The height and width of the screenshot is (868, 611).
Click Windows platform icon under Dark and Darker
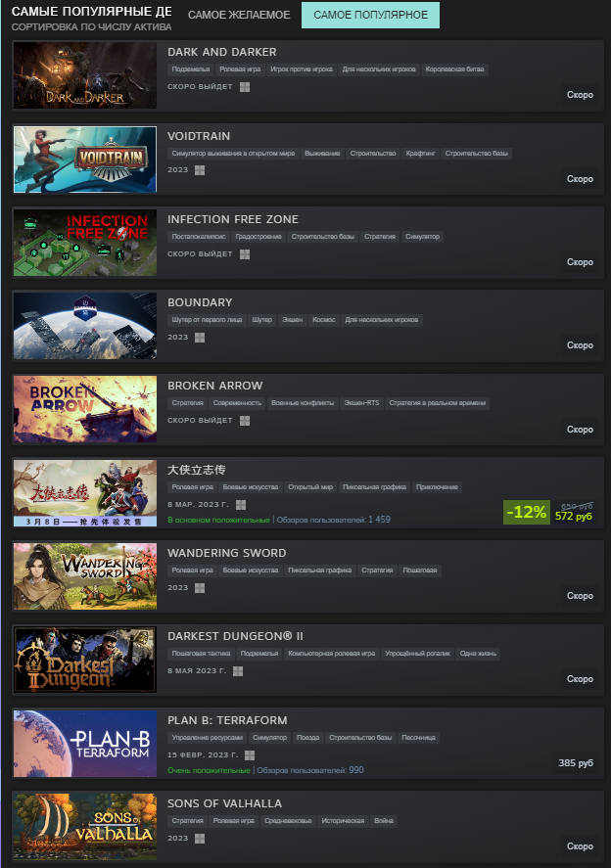click(245, 87)
